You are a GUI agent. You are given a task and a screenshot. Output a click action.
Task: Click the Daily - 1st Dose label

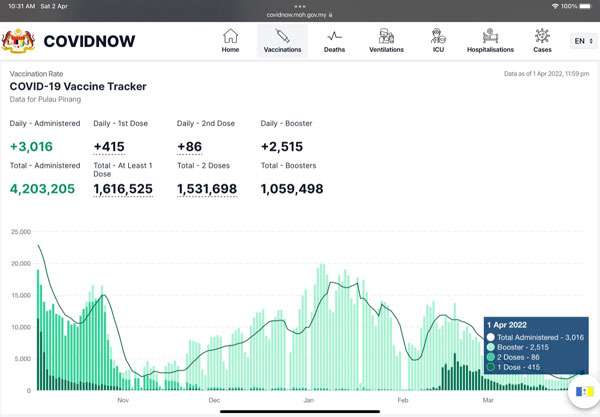tap(121, 124)
